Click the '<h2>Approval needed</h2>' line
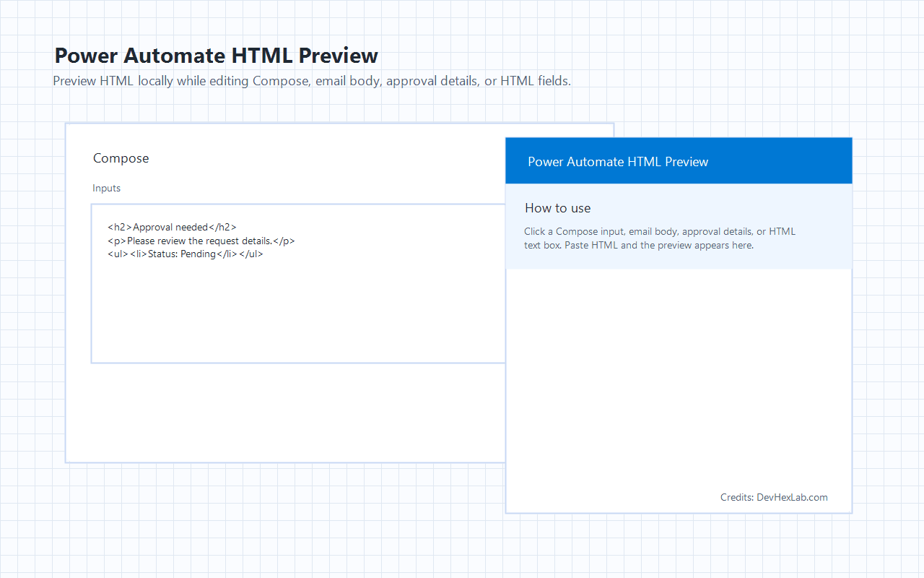The image size is (924, 578). 172,228
